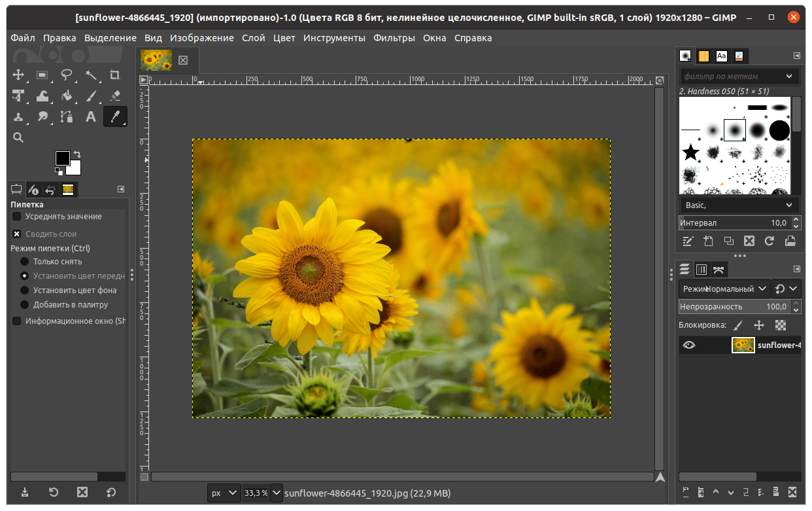Open the 'Слой' menu

[x=253, y=38]
